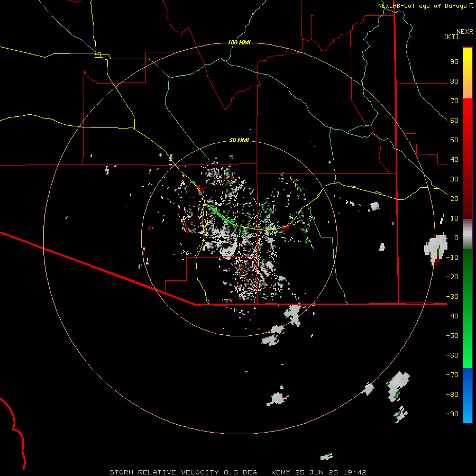The width and height of the screenshot is (476, 476).
Task: Click the yellow-orange top segment of color bar
Action: (x=467, y=73)
